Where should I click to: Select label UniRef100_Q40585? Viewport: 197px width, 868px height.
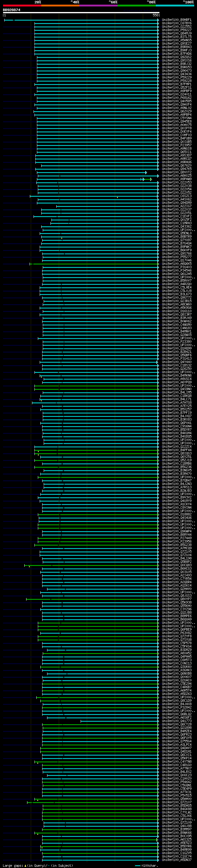pos(176,101)
